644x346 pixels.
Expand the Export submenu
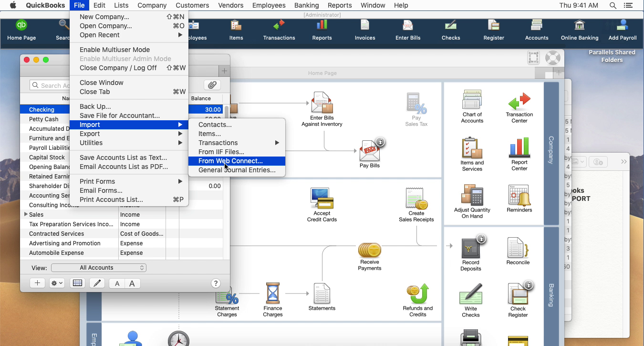click(x=129, y=134)
